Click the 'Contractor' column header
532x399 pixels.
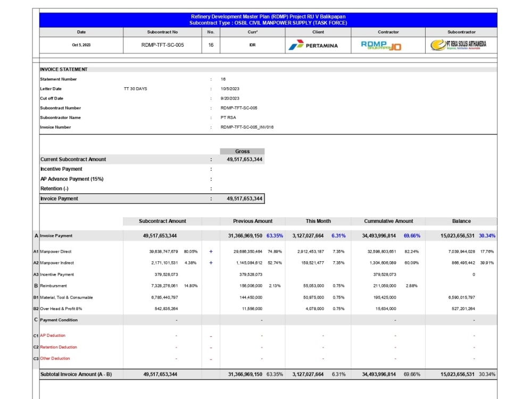tap(388, 32)
